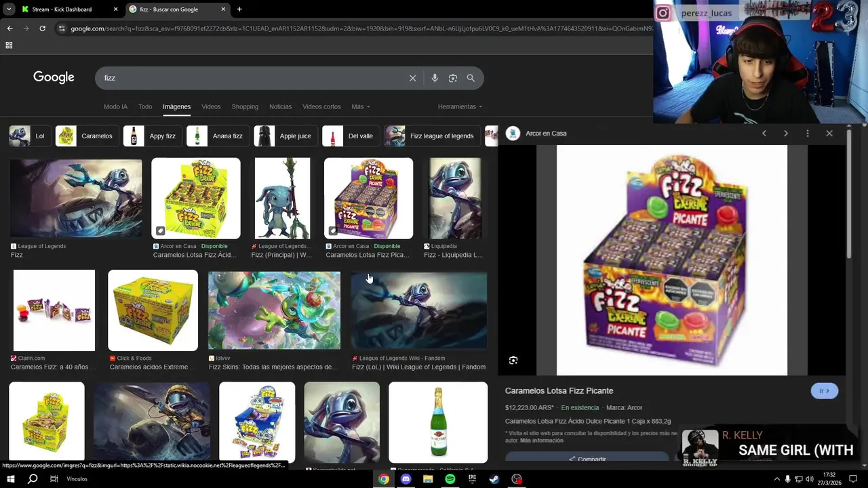
Task: Open the Clarin.com Caramelos Fizz thumbnail
Action: pyautogui.click(x=54, y=310)
